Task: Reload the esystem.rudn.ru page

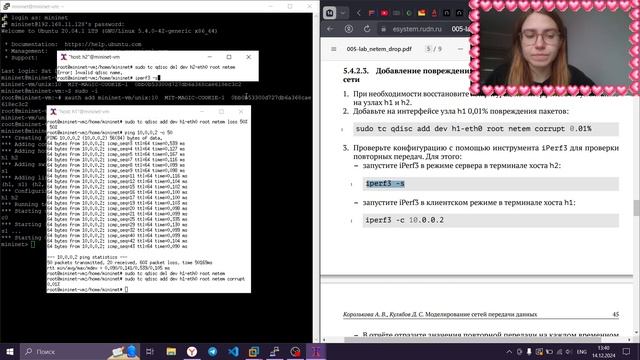Action: tap(367, 29)
